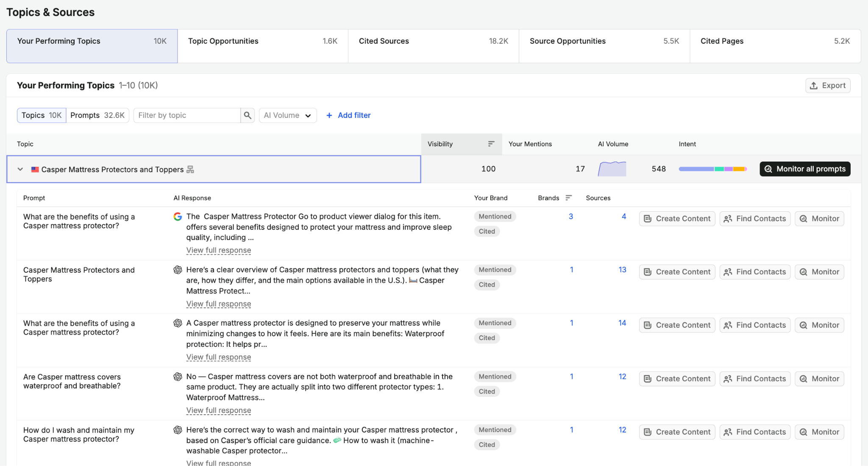
Task: Click Monitor for 'Casper Mattress Protectors and Toppers' prompt
Action: coord(819,272)
